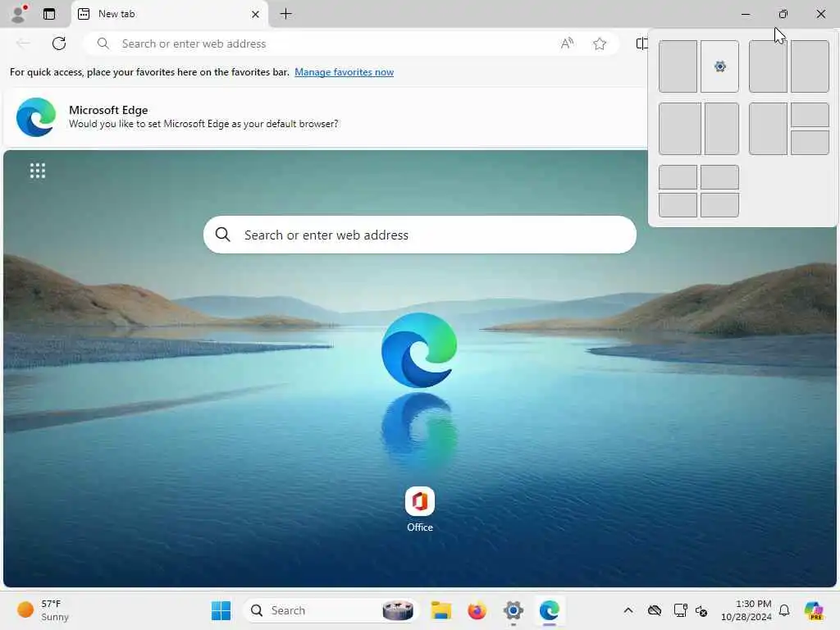Minimize the Edge window
Image resolution: width=840 pixels, height=630 pixels.
coord(745,14)
